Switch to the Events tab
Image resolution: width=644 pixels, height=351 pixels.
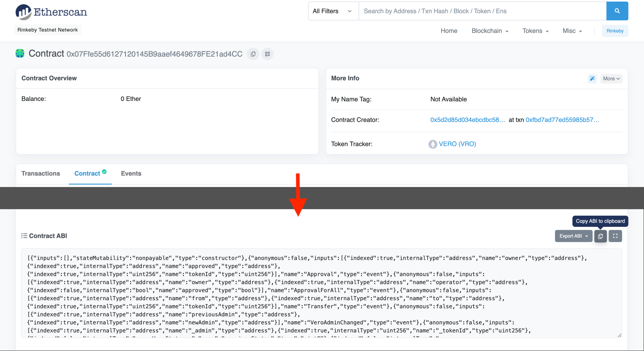(x=131, y=173)
